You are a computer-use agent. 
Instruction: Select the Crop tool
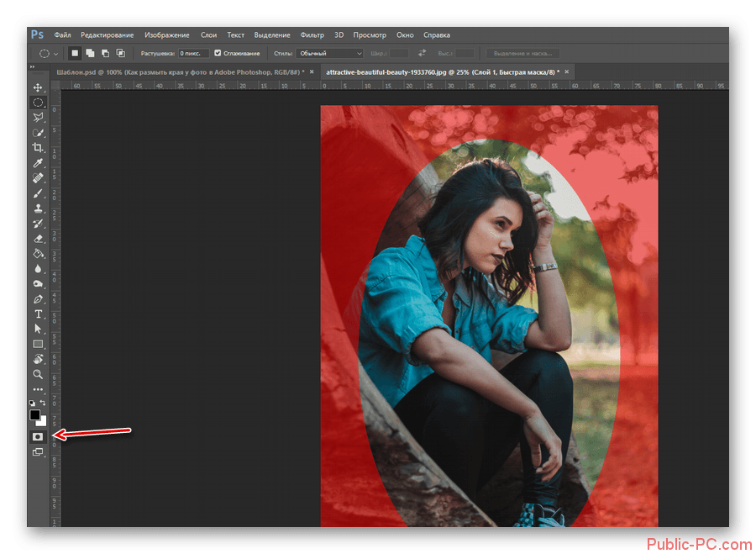pyautogui.click(x=38, y=148)
